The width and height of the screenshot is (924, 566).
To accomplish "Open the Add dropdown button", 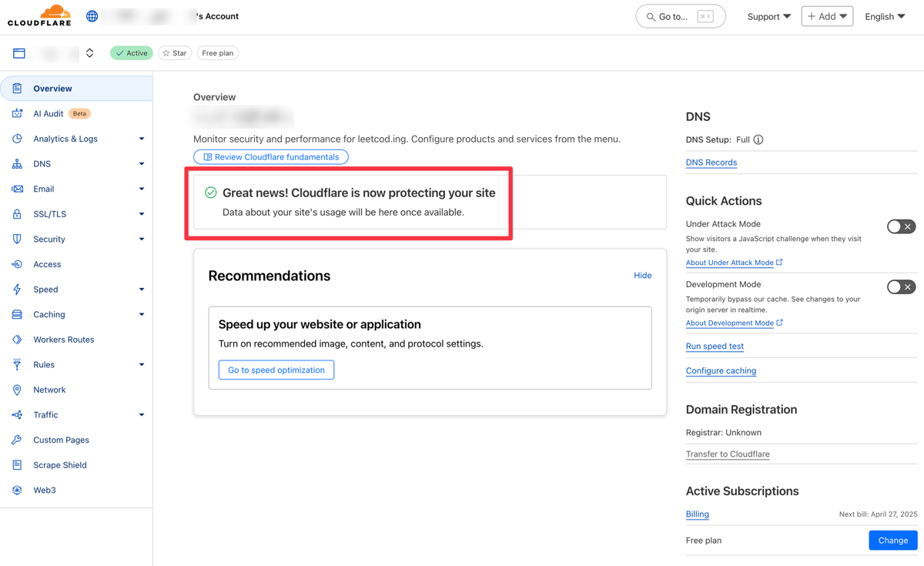I will pos(827,16).
